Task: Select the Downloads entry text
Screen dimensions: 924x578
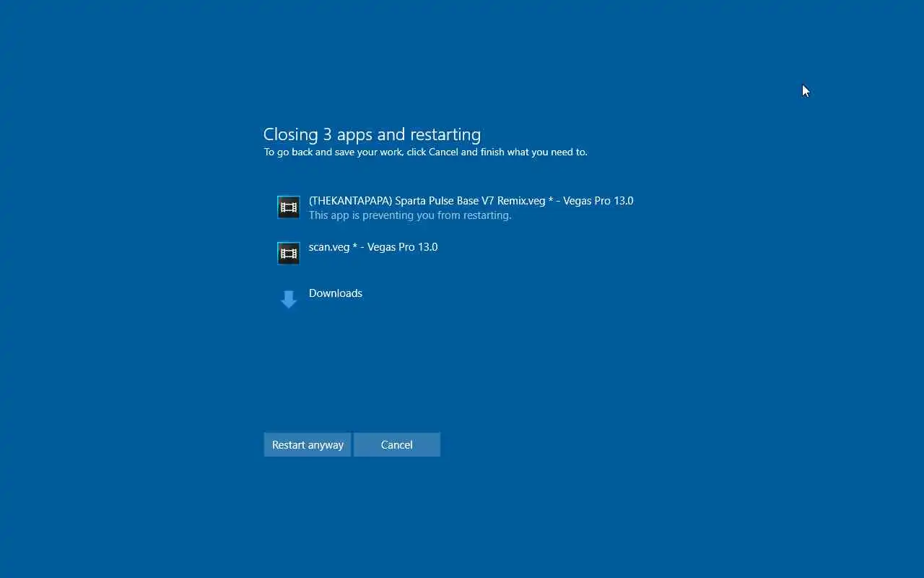Action: click(336, 293)
